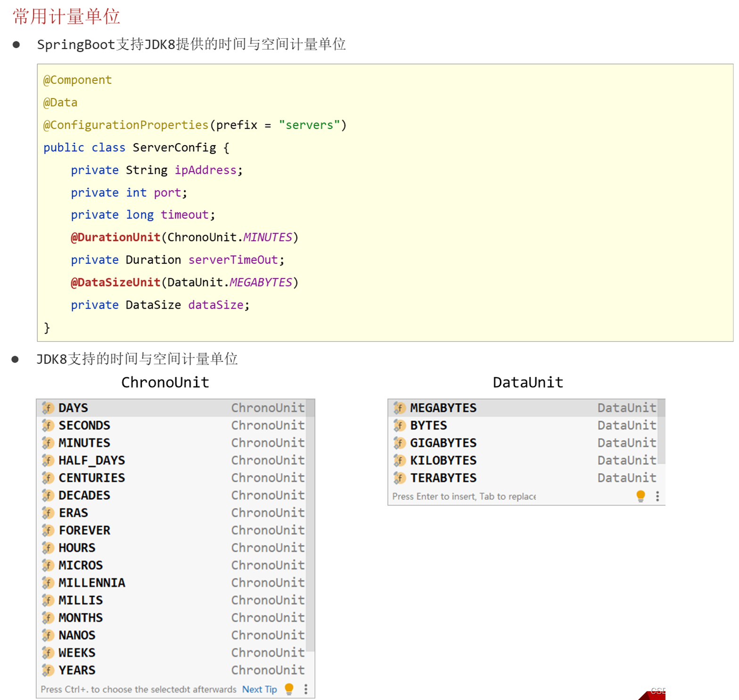Click the ServerConfig class name

[x=174, y=147]
